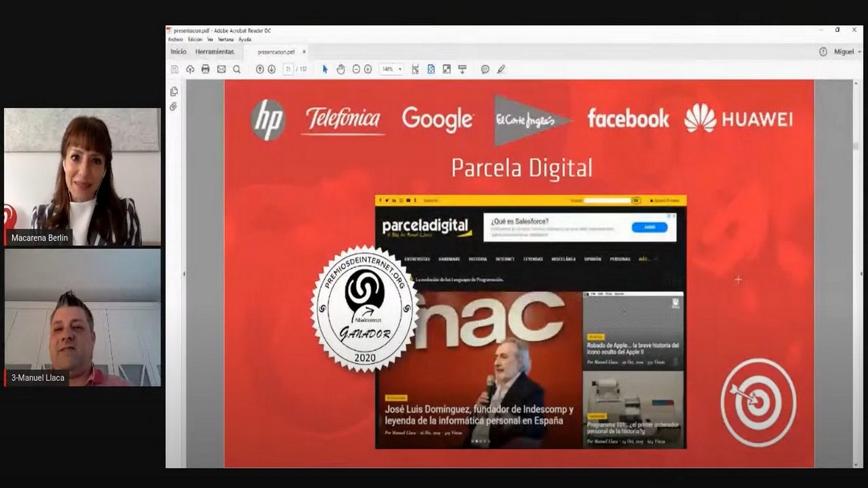Zoom in with the plus circle icon

368,69
